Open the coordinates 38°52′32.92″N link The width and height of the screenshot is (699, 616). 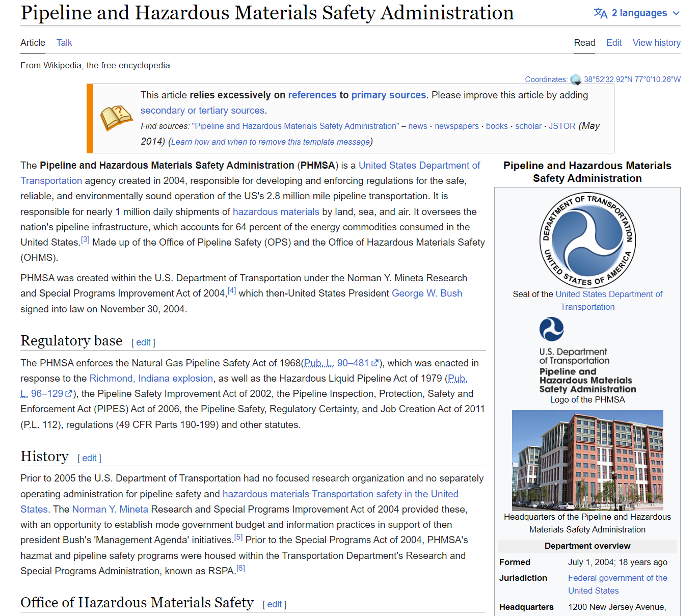[632, 79]
